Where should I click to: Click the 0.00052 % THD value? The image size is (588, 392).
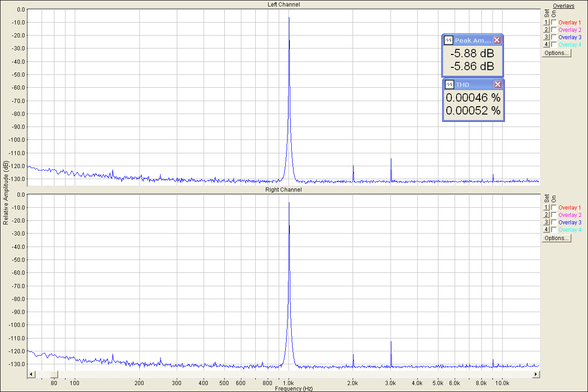(473, 111)
